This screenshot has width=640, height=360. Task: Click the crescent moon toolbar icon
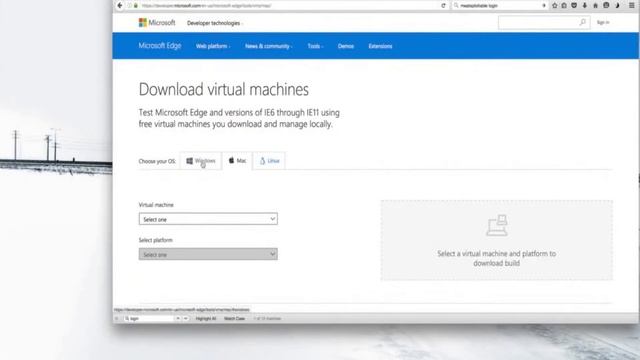617,5
